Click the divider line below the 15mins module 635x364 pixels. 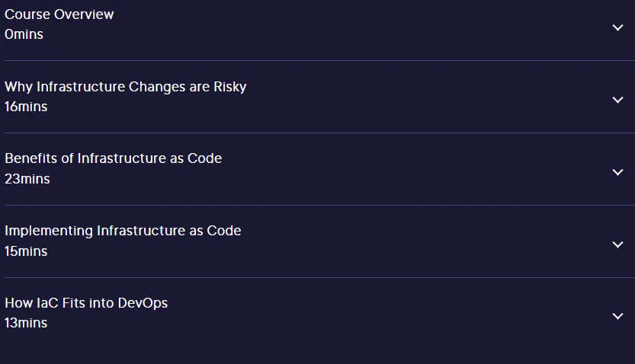coord(319,277)
